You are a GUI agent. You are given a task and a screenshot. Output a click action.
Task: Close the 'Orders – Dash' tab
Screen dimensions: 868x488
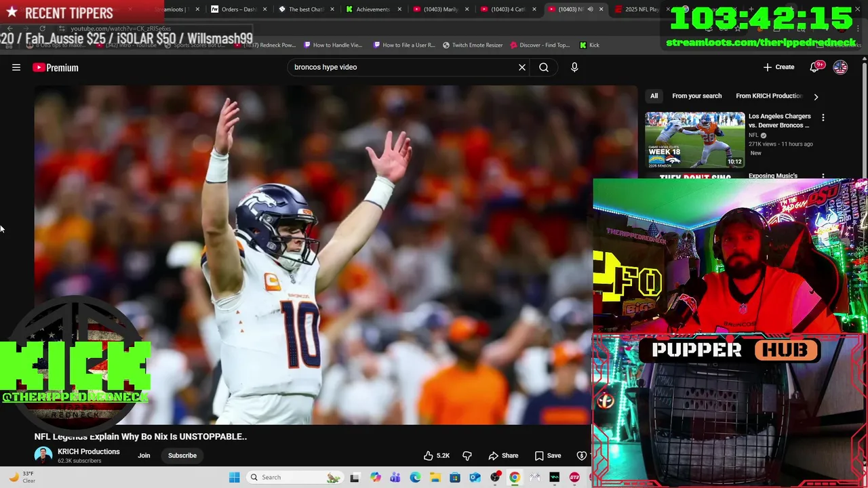264,9
